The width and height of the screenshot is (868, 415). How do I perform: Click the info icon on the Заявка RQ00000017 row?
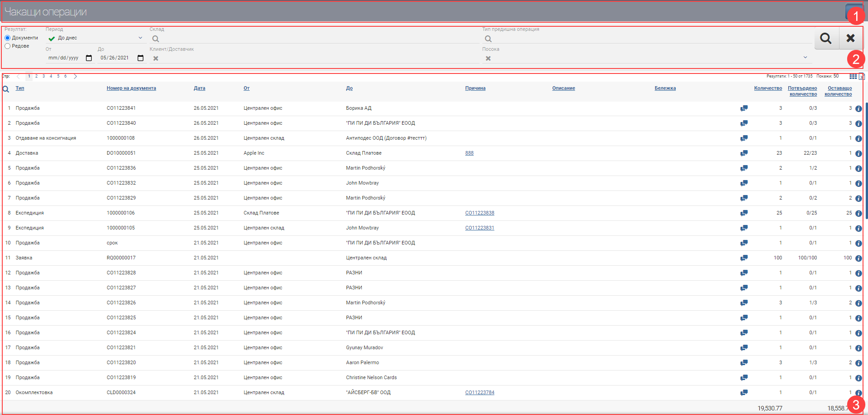pos(858,258)
